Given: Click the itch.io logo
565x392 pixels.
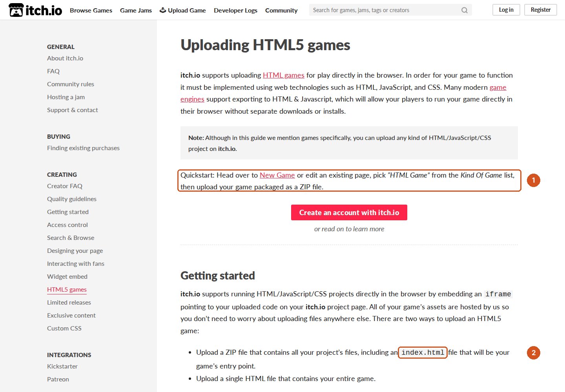Looking at the screenshot, I should click(35, 10).
